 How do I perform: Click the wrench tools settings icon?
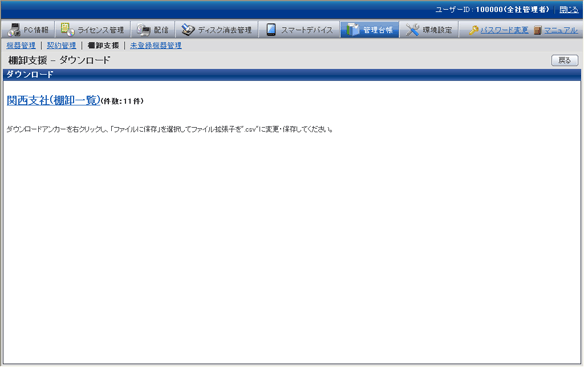pos(412,30)
